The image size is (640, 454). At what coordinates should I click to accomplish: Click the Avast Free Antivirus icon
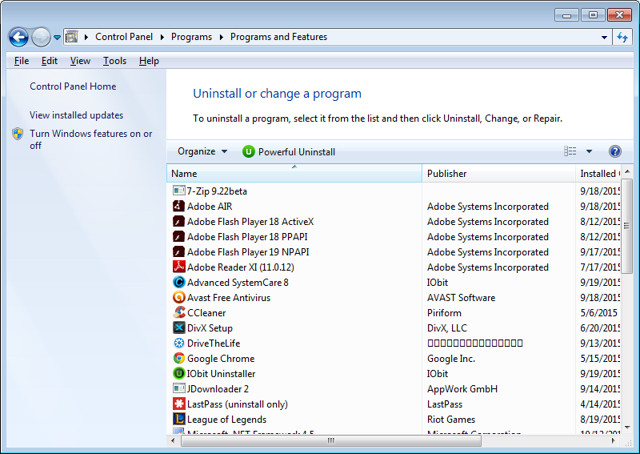179,297
